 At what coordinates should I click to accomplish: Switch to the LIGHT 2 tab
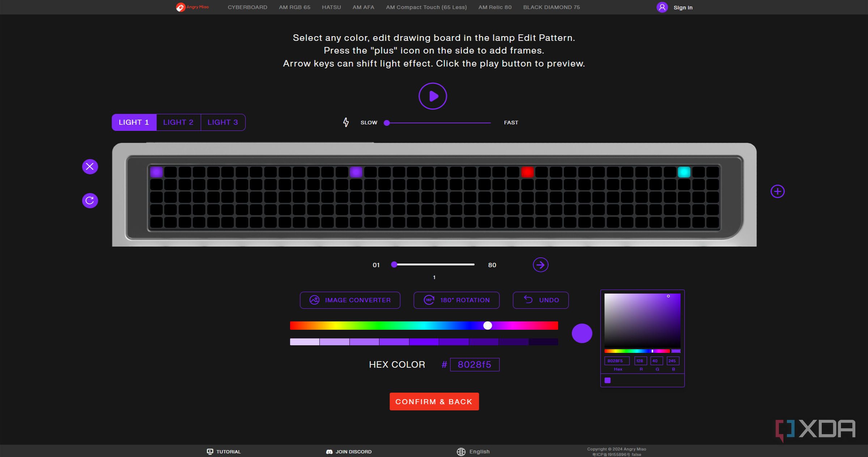click(178, 122)
